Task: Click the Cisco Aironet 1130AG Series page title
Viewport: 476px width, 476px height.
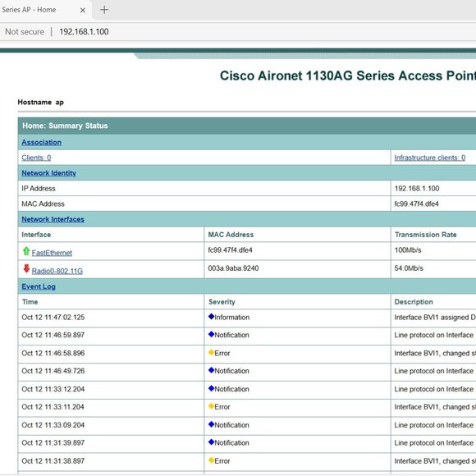Action: click(348, 76)
